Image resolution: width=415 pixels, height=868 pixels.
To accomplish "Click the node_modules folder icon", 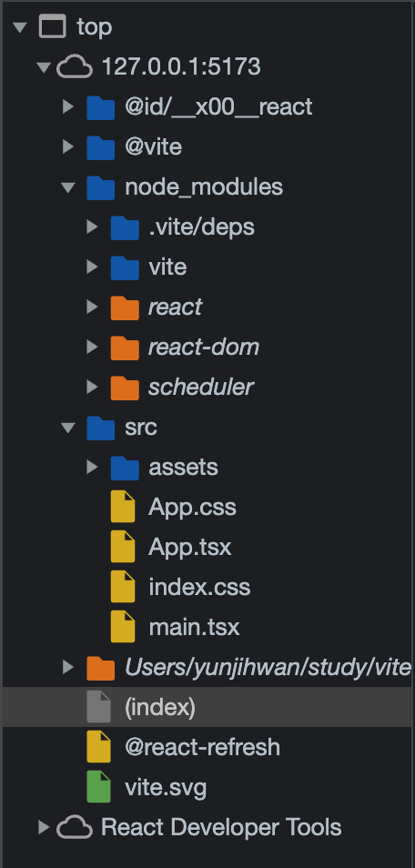I will (x=100, y=187).
